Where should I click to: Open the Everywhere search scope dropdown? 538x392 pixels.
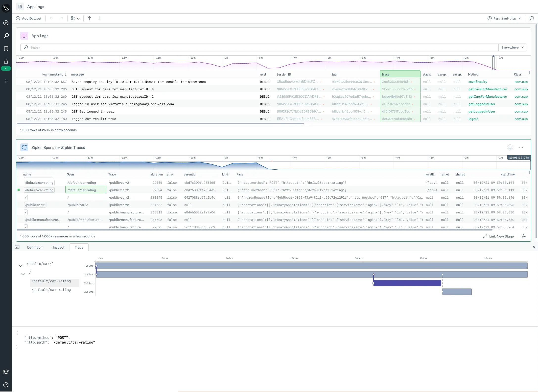coord(513,47)
